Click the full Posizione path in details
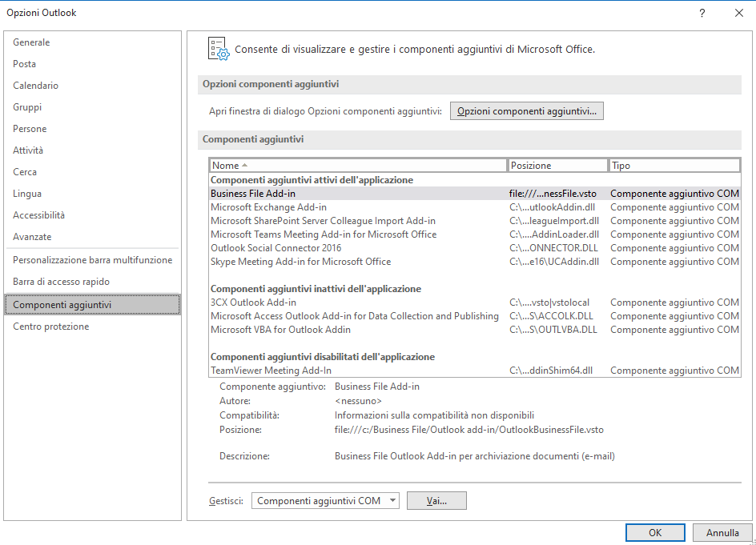This screenshot has height=545, width=756. click(469, 430)
